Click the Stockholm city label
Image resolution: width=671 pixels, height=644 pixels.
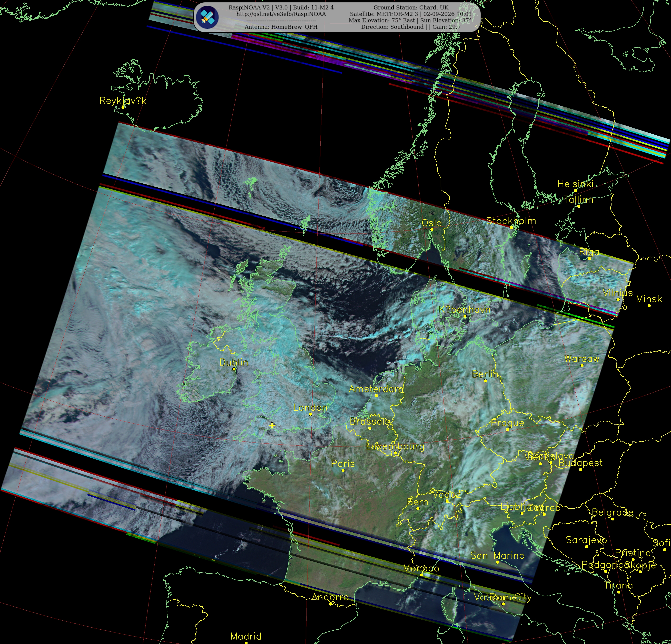[x=511, y=221]
